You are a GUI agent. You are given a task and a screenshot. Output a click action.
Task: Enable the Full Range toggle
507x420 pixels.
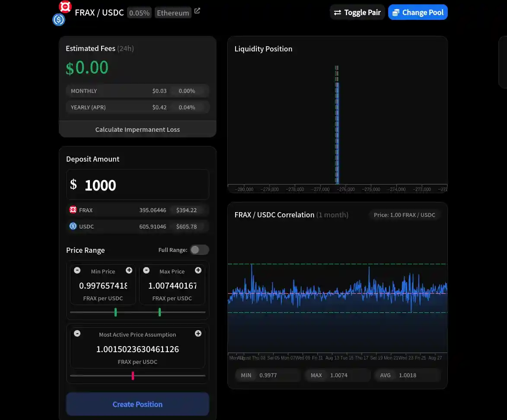(199, 250)
